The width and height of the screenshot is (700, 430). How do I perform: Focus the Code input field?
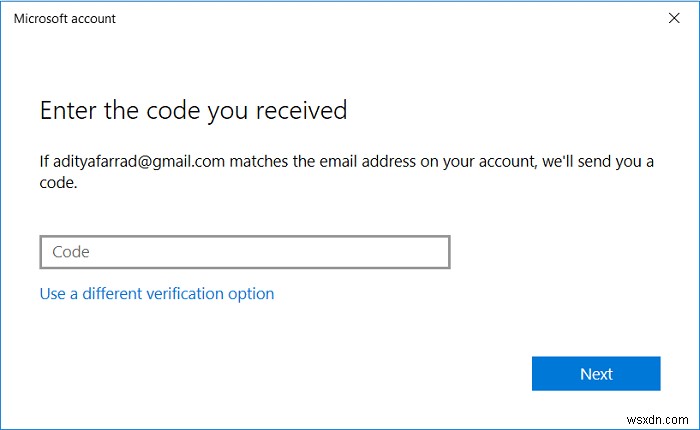(245, 252)
